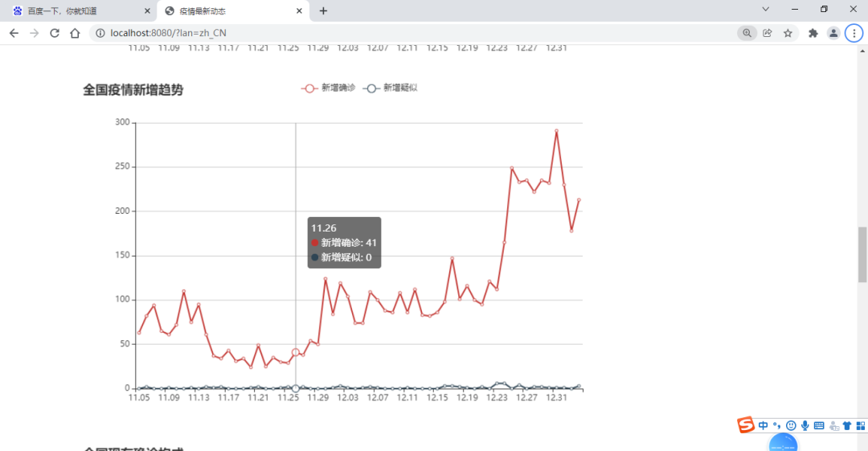Click the 100 y-axis label
Image resolution: width=868 pixels, height=451 pixels.
click(x=122, y=300)
